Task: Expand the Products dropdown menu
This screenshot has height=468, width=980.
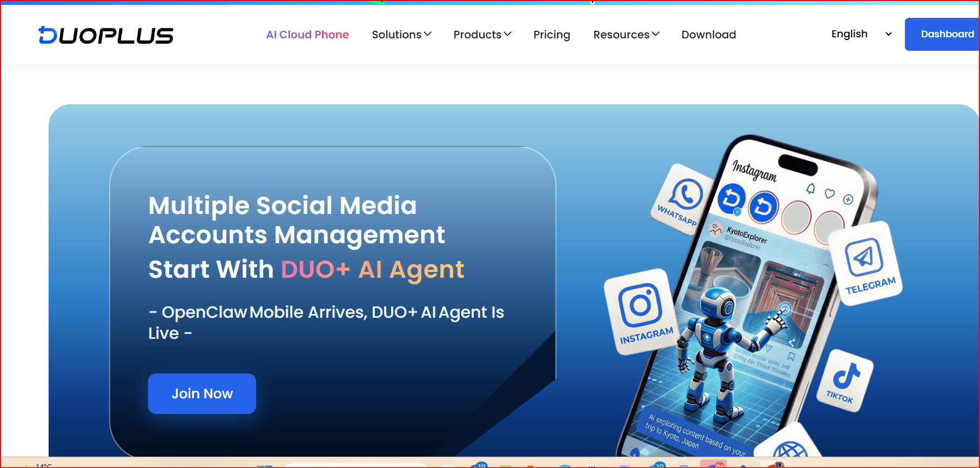Action: [482, 35]
